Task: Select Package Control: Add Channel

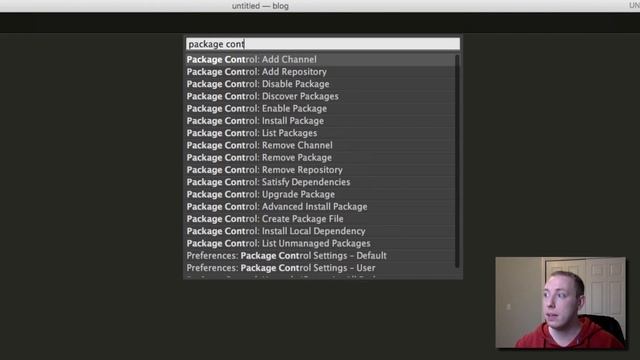Action: tap(320, 60)
